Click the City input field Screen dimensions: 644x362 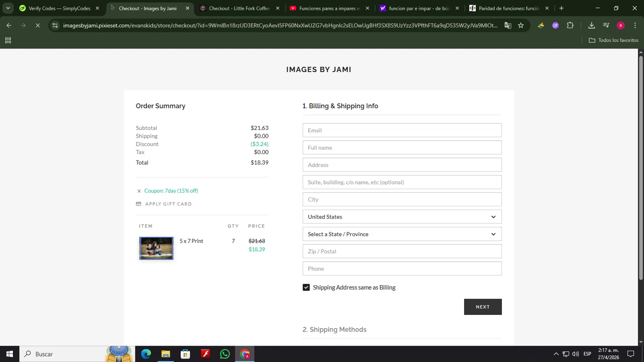[402, 199]
